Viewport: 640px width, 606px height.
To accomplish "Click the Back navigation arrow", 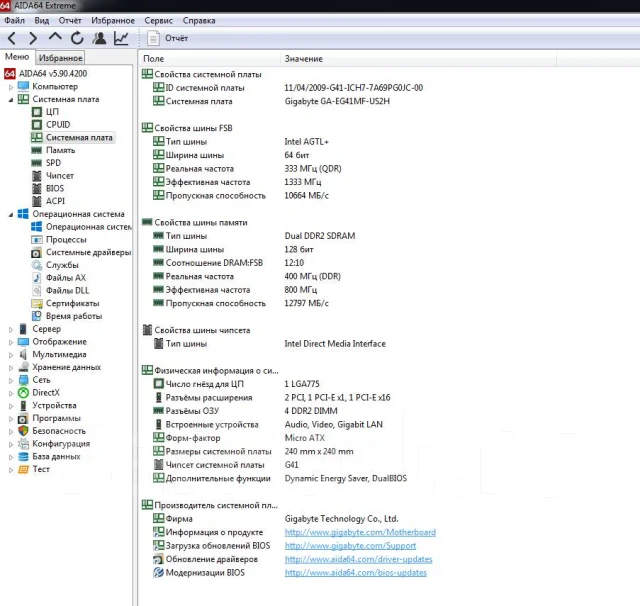I will click(x=12, y=38).
